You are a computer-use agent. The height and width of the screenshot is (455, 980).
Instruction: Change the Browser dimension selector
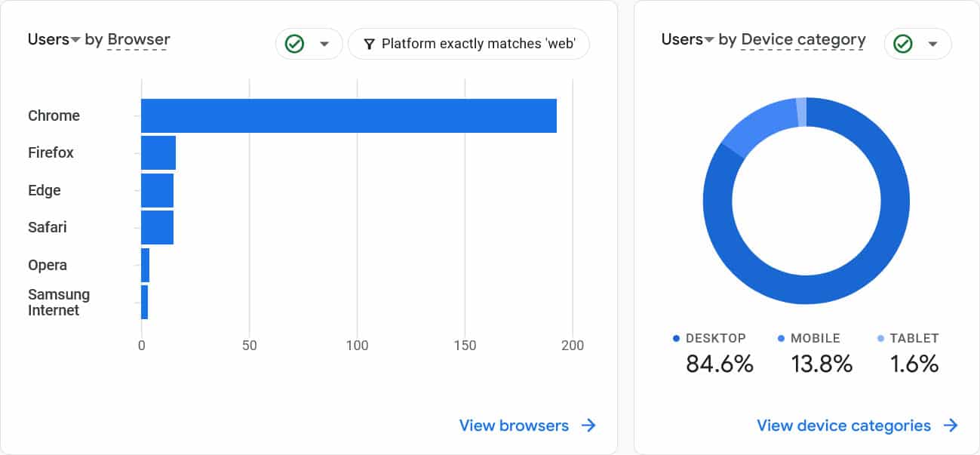click(x=139, y=40)
